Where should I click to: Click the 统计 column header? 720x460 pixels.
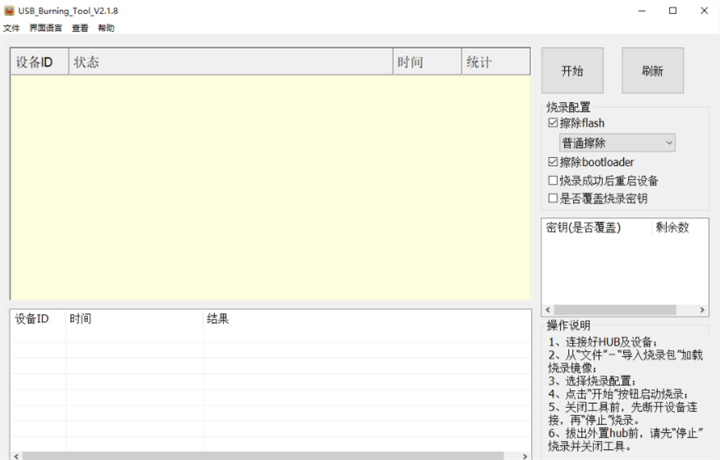click(495, 62)
